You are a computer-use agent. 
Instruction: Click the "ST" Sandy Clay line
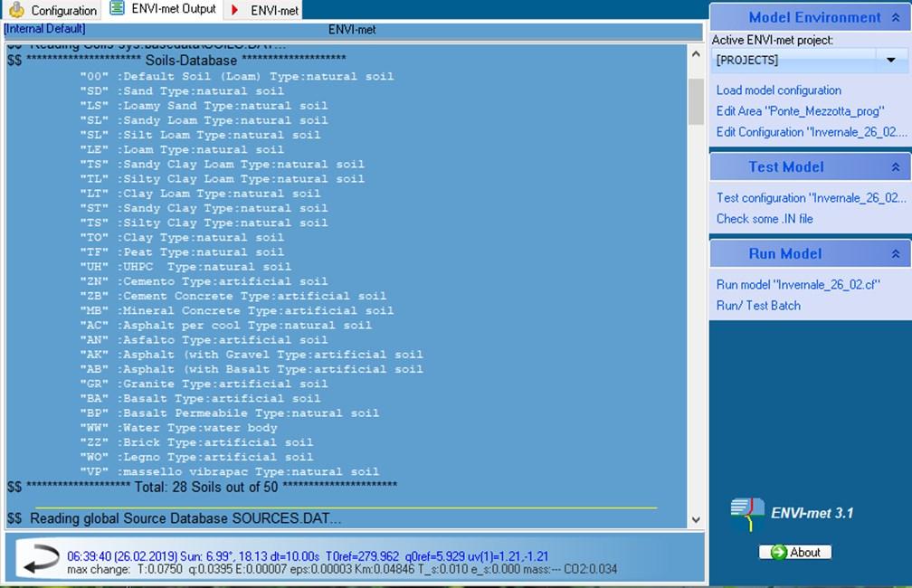point(204,208)
